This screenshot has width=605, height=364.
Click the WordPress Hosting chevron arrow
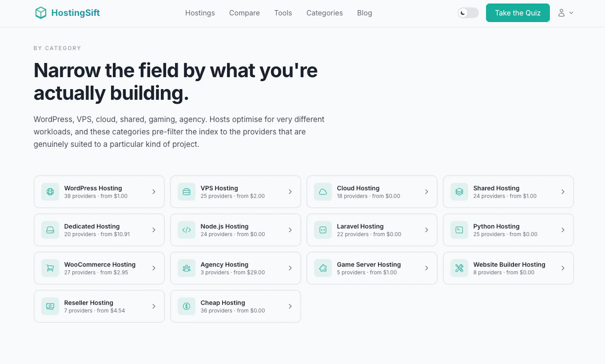click(154, 192)
